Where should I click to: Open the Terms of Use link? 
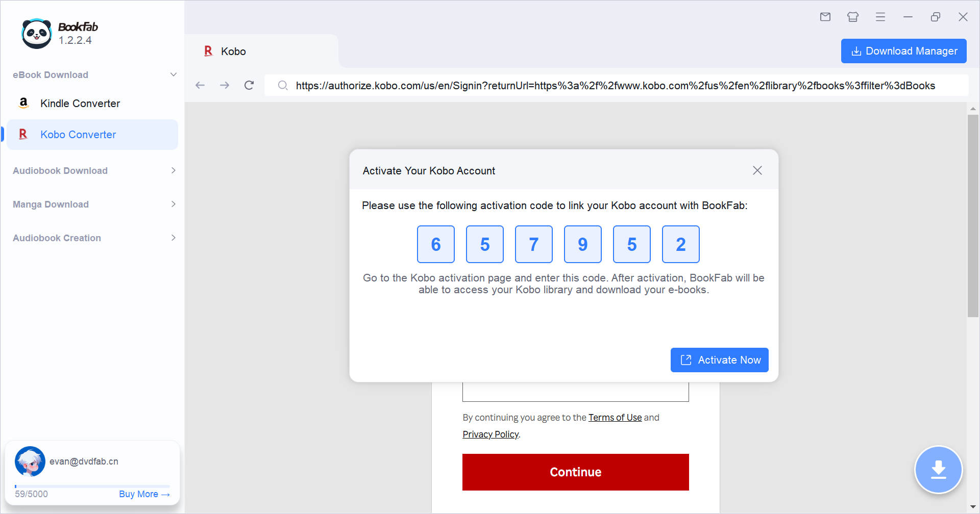pyautogui.click(x=615, y=417)
